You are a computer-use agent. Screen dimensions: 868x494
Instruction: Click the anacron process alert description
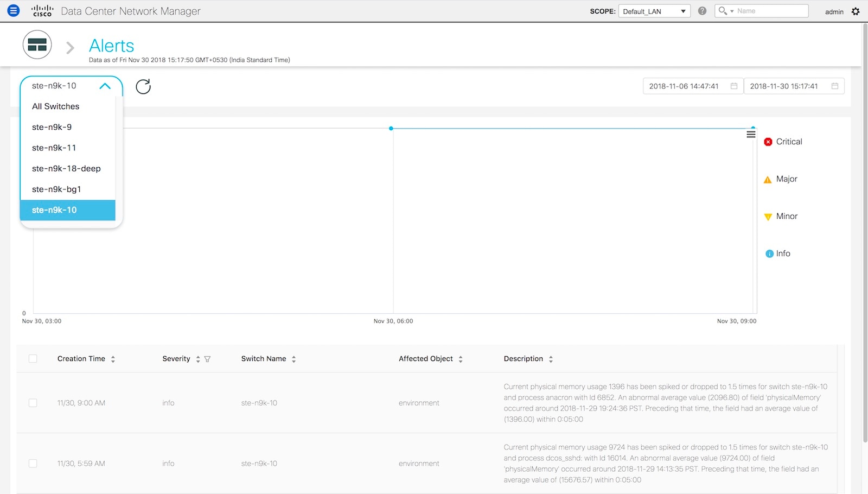click(666, 403)
